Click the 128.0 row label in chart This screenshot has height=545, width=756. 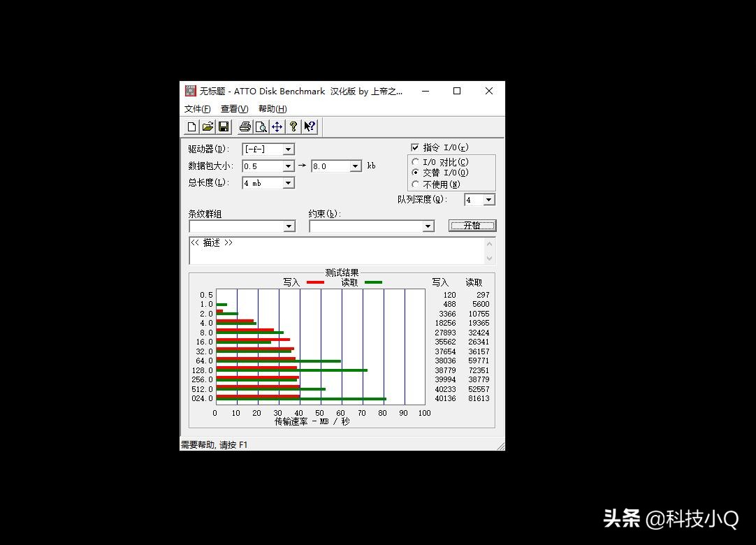203,370
